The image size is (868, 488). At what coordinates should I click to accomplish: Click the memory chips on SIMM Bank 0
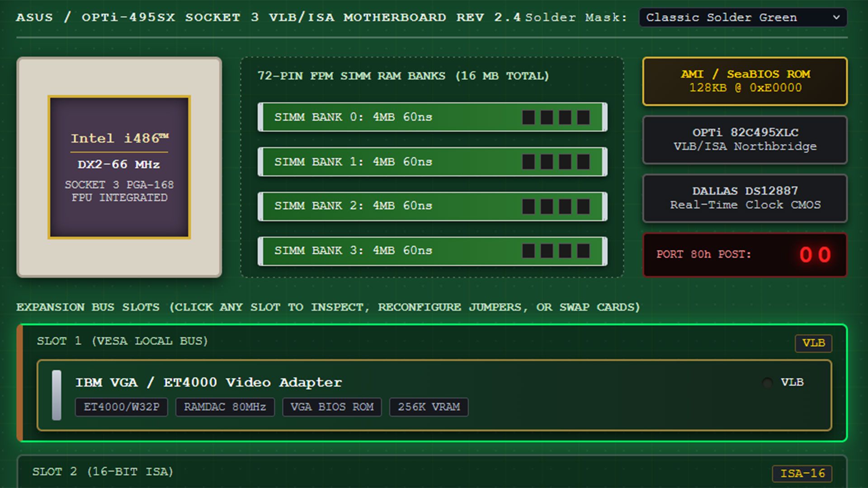coord(556,117)
